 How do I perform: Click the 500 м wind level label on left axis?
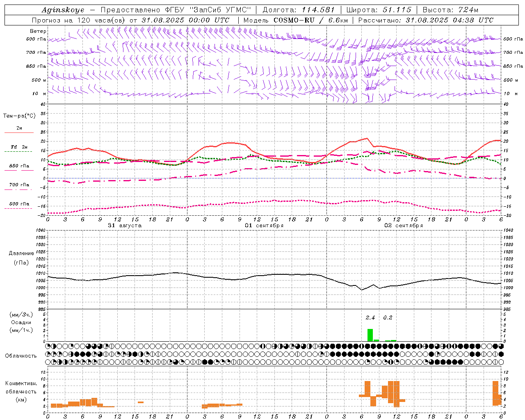click(39, 80)
